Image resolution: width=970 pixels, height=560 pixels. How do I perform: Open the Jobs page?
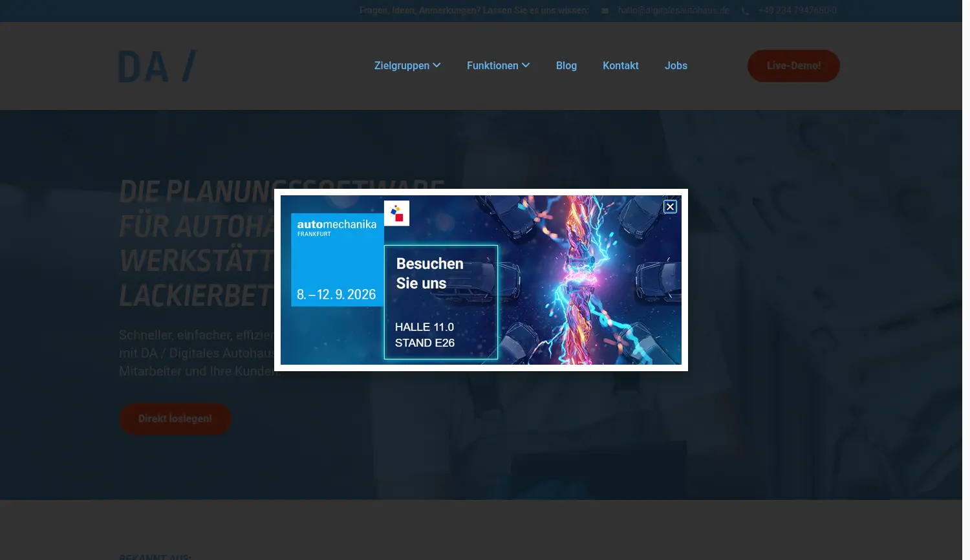click(x=676, y=65)
